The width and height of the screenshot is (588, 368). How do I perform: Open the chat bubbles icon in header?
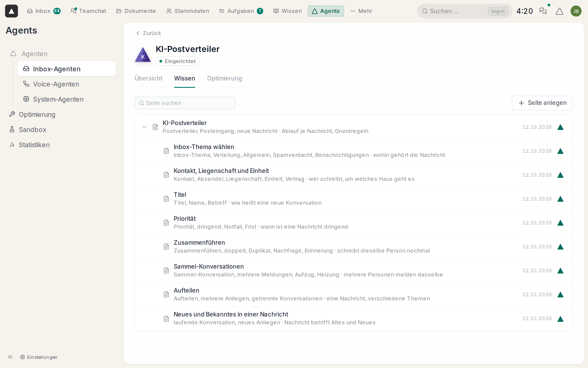coord(543,11)
